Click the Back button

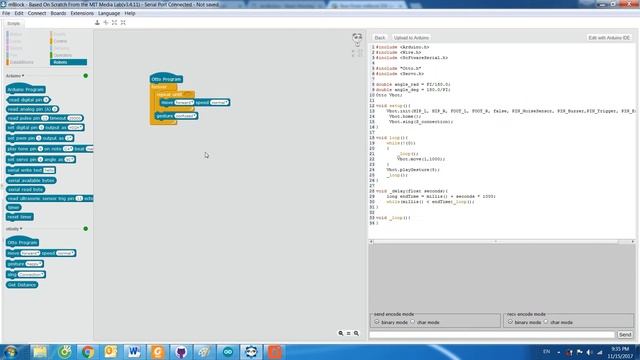click(380, 38)
